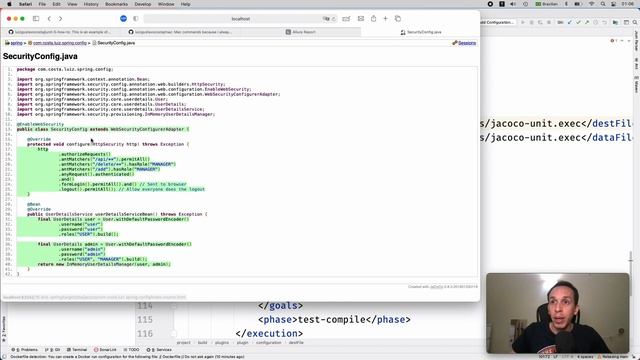Screen dimensions: 640x360
Task: Click the 'destFile' breadcrumb in the IDE editor
Action: pyautogui.click(x=296, y=343)
